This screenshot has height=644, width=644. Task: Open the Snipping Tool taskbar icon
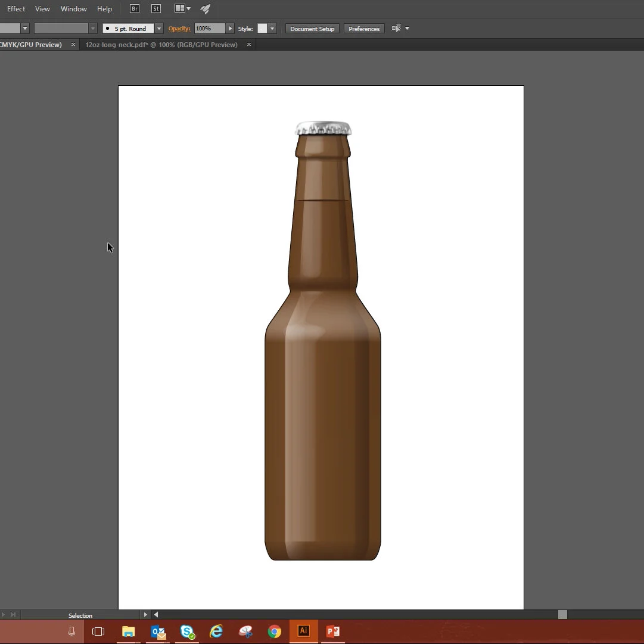click(245, 631)
